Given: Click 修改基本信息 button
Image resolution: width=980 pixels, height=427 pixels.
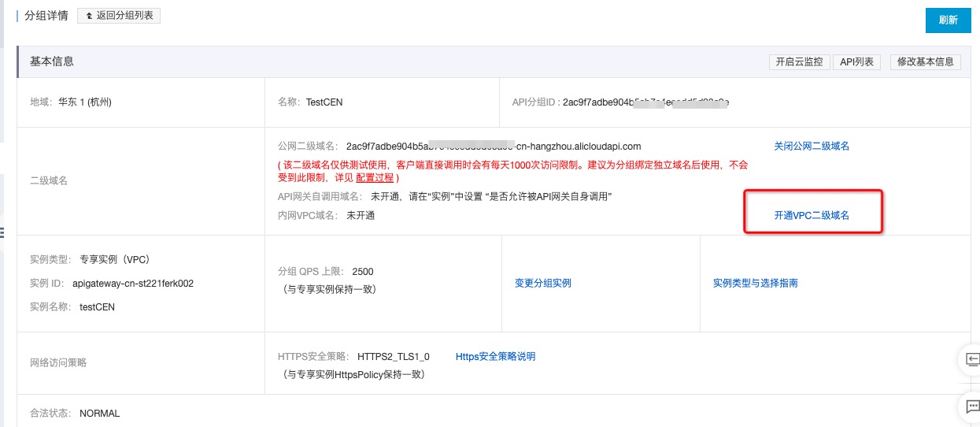Looking at the screenshot, I should pos(925,62).
